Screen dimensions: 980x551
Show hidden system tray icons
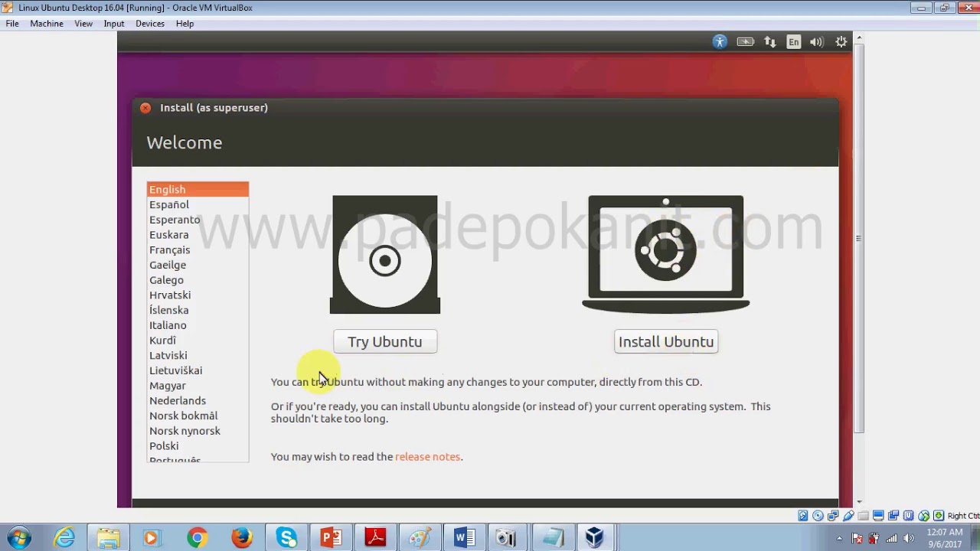(839, 538)
